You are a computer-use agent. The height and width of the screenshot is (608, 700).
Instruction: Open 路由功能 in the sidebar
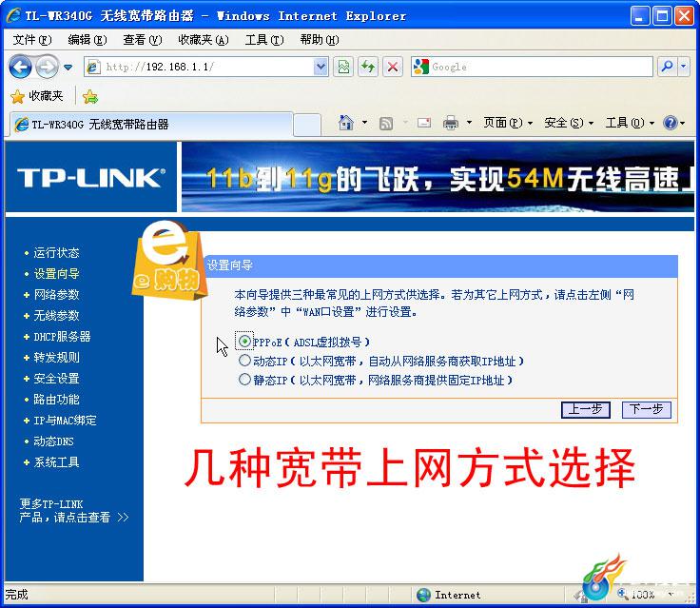coord(56,400)
